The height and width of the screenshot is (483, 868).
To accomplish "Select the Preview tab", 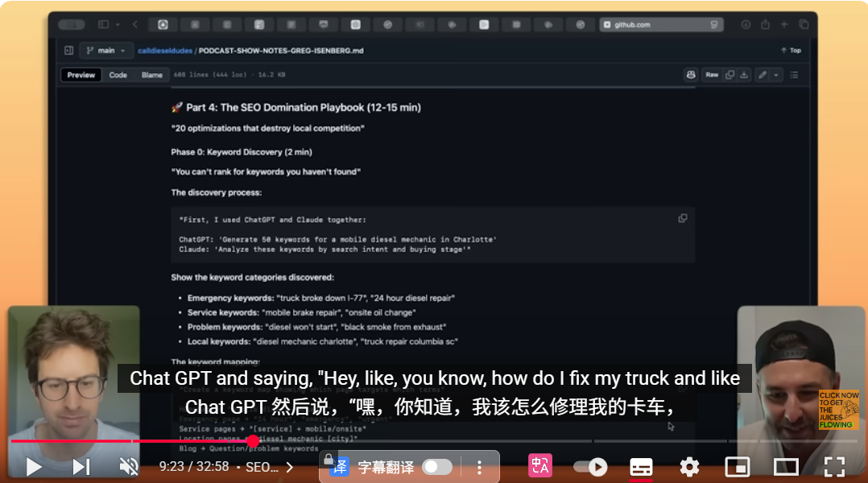I will pos(81,75).
